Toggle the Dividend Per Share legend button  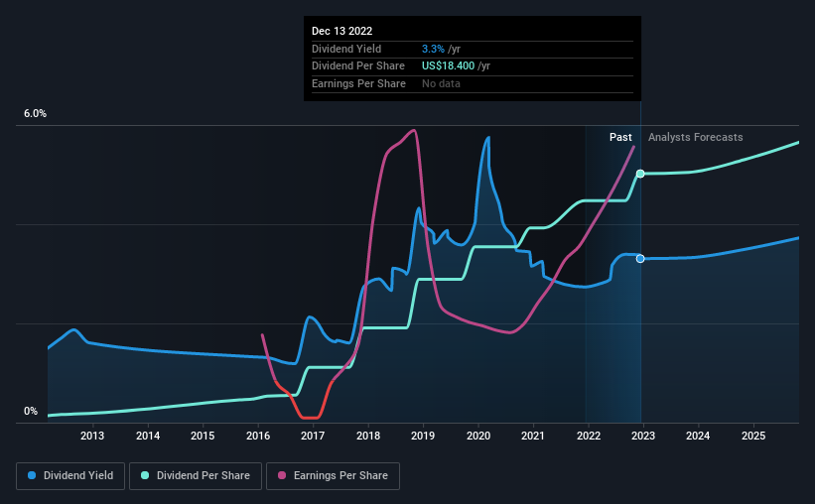click(196, 476)
